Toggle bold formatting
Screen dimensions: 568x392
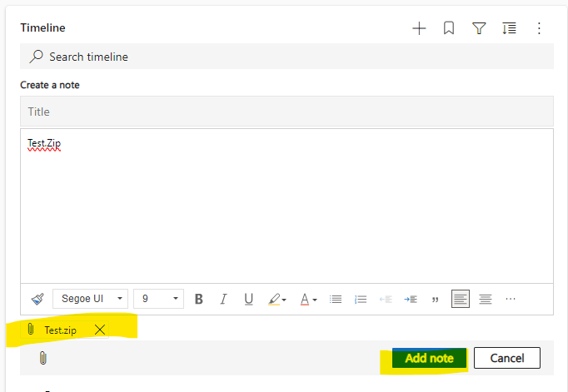click(199, 299)
